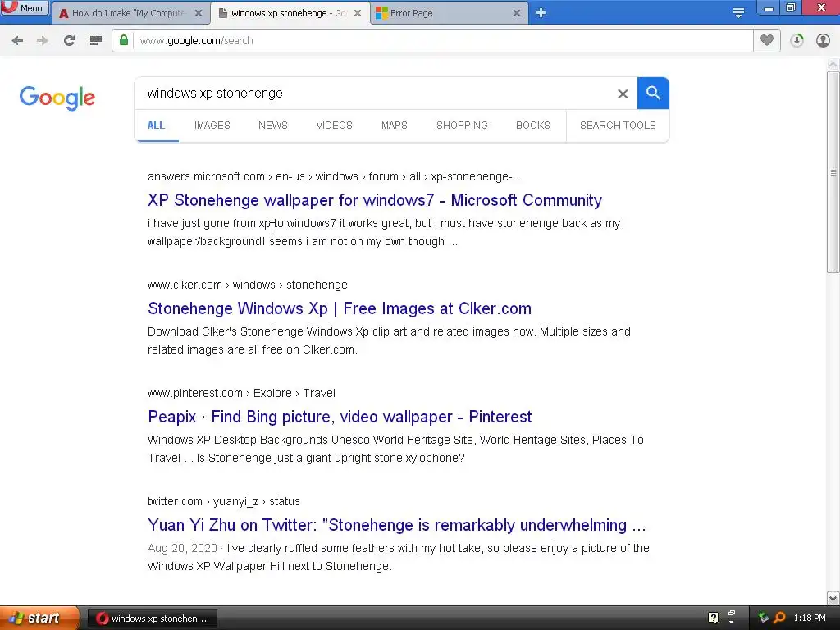This screenshot has height=630, width=840.
Task: Open the Speed Dial grid icon
Action: [x=96, y=41]
